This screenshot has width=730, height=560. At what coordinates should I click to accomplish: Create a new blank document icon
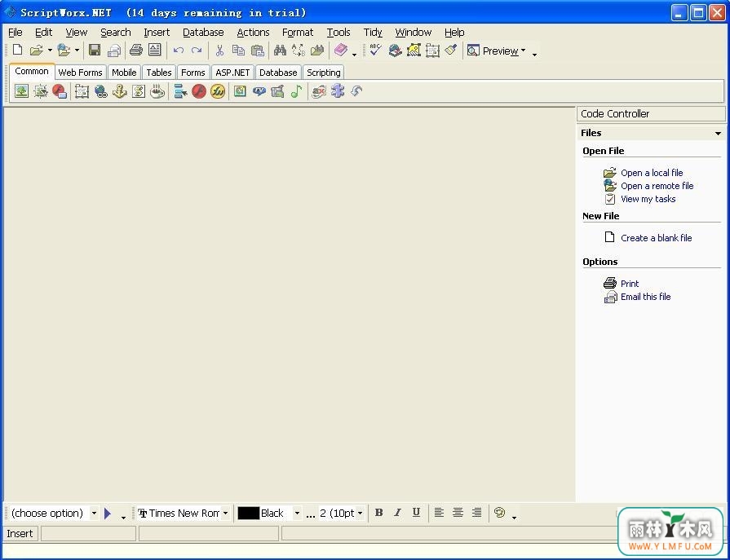point(17,50)
